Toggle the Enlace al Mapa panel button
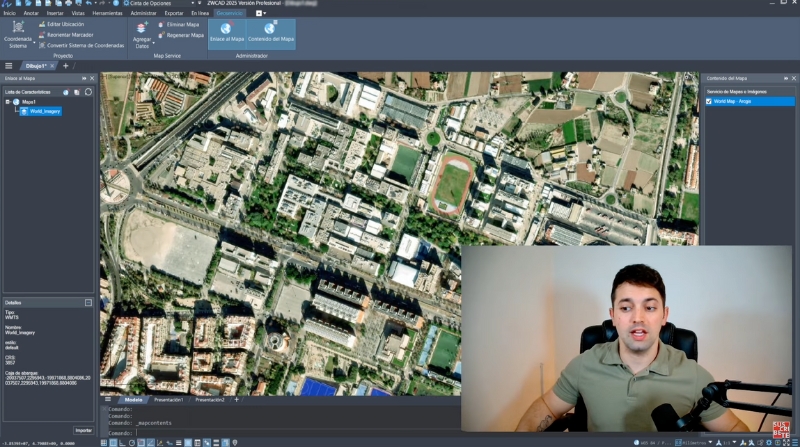800x447 pixels. [226, 31]
